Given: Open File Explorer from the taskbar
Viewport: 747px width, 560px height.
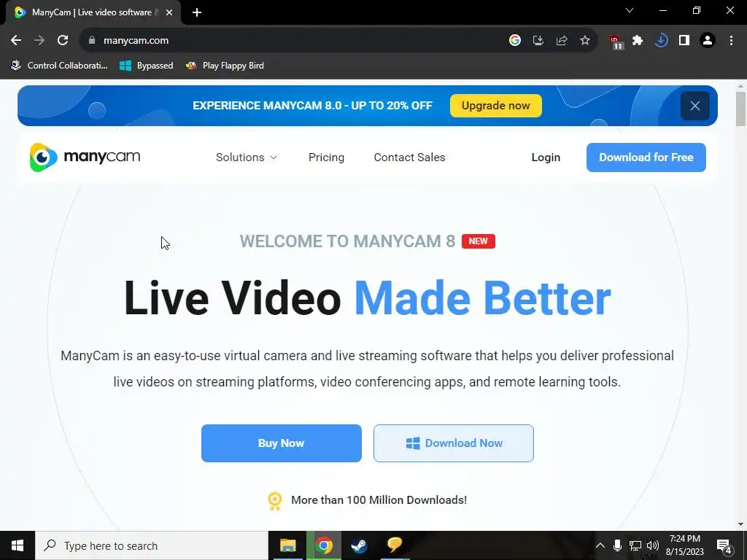Looking at the screenshot, I should [287, 545].
